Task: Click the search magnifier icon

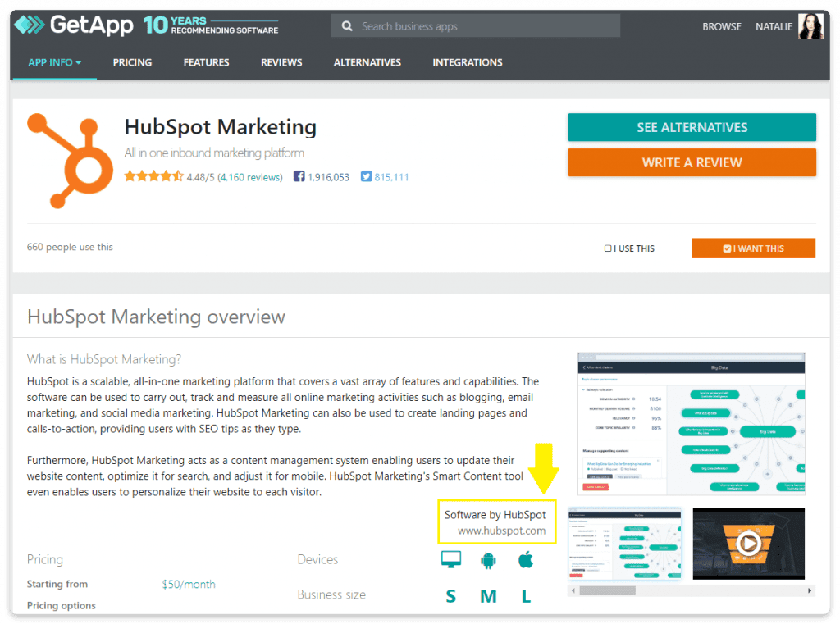Action: coord(347,26)
